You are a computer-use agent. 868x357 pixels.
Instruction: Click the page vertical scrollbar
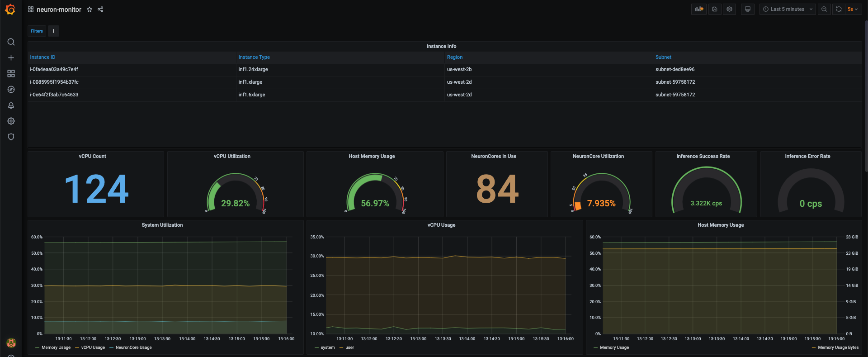tap(866, 96)
